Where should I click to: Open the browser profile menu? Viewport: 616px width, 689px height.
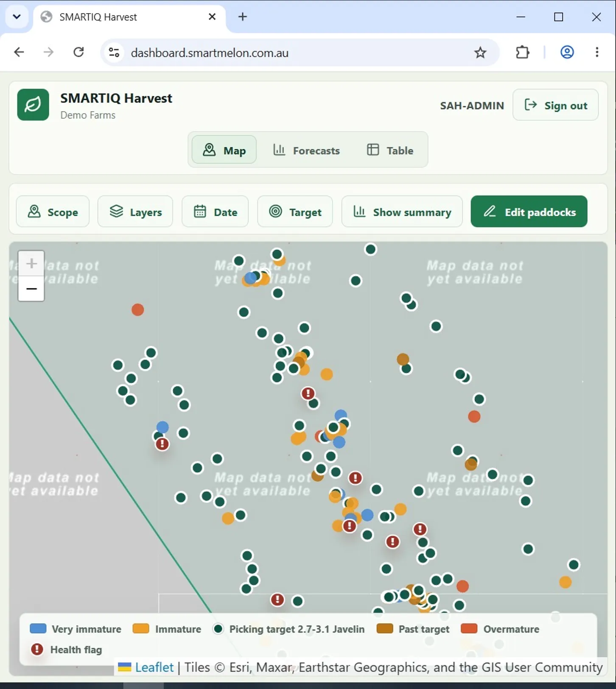coord(567,52)
